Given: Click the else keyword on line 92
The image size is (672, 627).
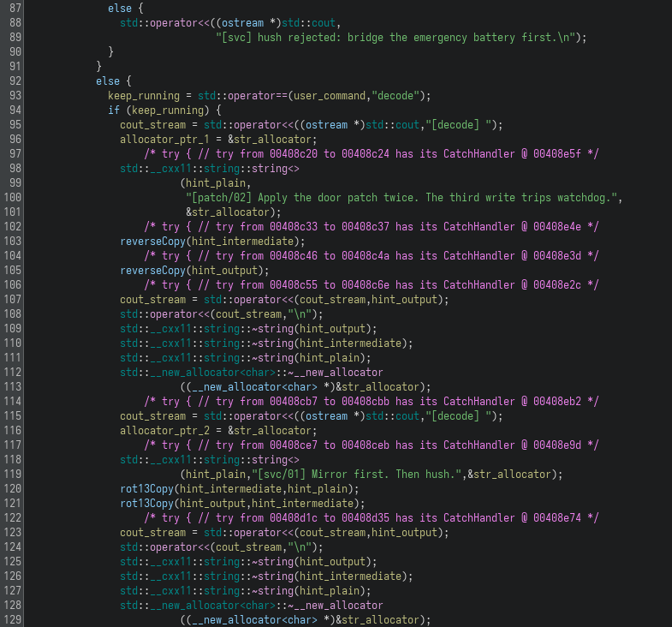Looking at the screenshot, I should [108, 81].
